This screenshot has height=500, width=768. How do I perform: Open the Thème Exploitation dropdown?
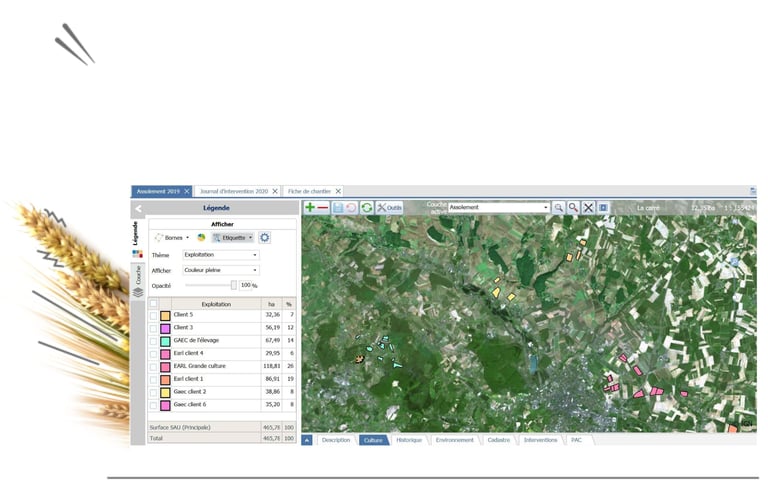click(221, 255)
